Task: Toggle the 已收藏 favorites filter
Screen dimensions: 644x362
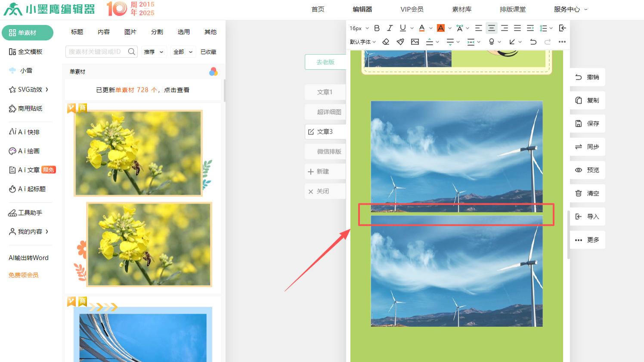Action: point(208,52)
